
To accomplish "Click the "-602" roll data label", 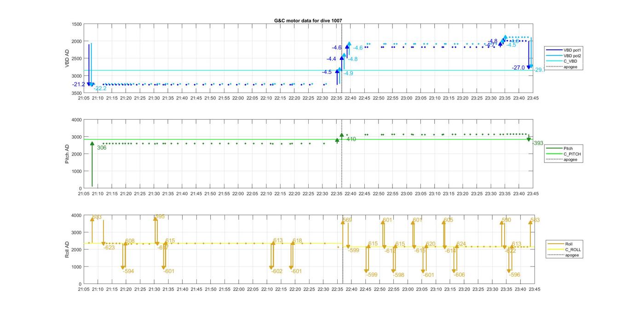I will tap(277, 271).
